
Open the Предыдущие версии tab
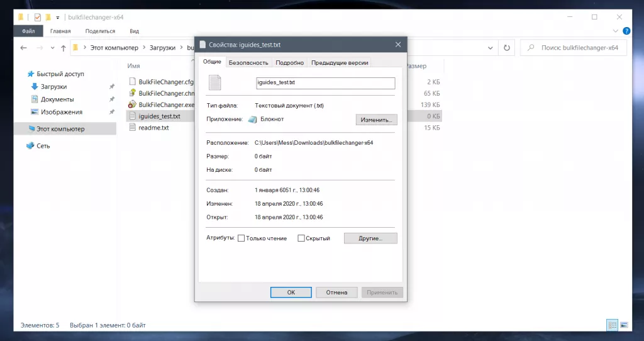click(x=340, y=62)
